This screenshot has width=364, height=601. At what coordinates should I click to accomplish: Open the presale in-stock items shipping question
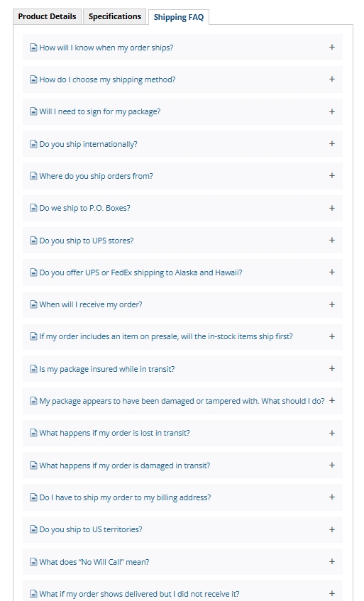pyautogui.click(x=182, y=336)
